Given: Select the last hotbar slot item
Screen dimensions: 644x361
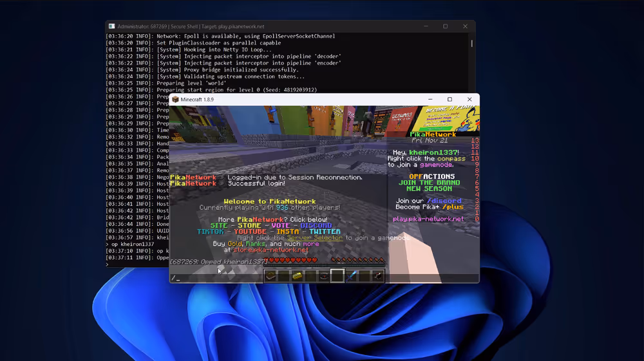Looking at the screenshot, I should coord(378,276).
